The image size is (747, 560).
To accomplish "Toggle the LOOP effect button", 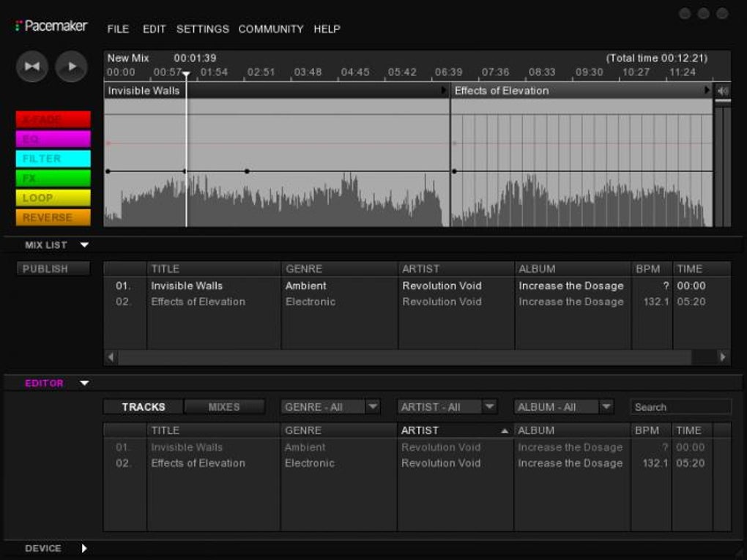I will click(53, 198).
